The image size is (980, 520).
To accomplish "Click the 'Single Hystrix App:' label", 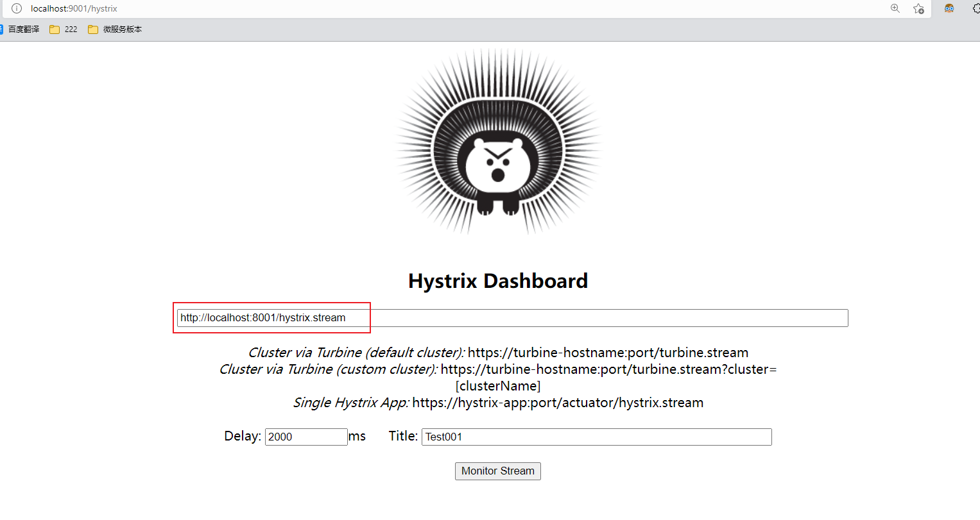I will click(351, 403).
